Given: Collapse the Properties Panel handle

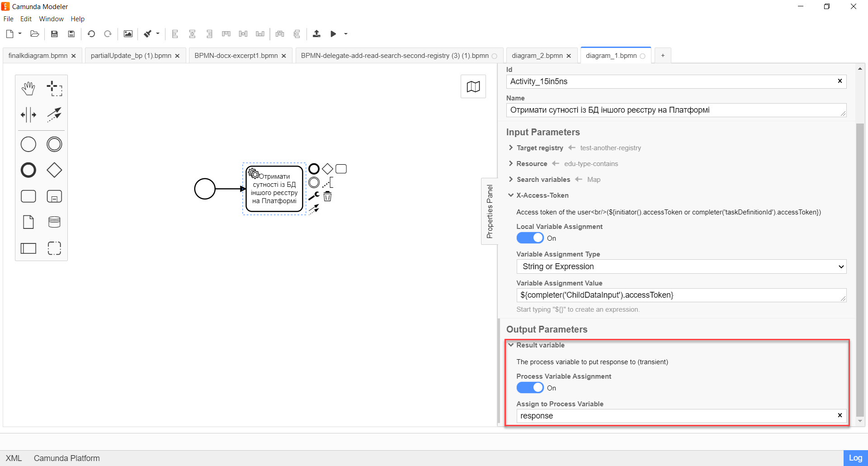Looking at the screenshot, I should point(490,211).
